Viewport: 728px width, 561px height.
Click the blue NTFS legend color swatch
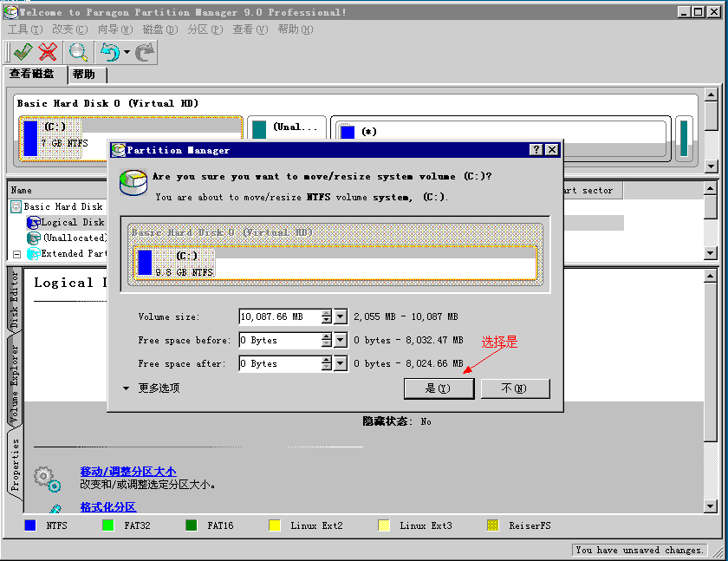tap(31, 525)
